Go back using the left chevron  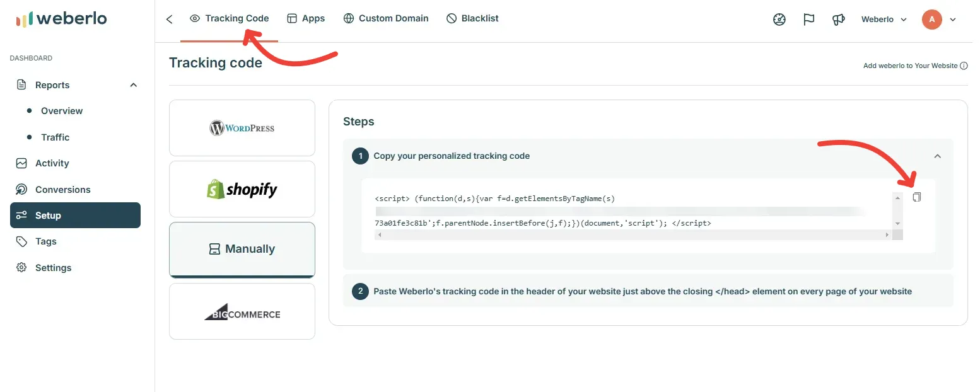point(169,19)
